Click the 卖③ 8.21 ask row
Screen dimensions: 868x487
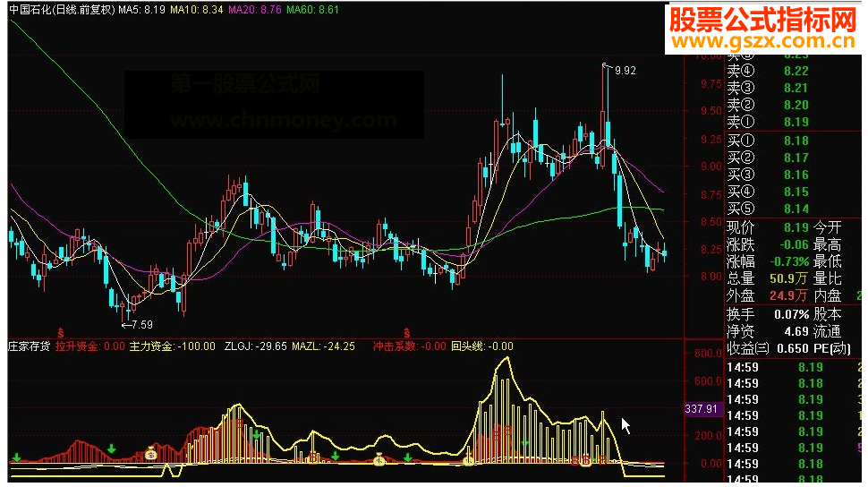point(768,88)
